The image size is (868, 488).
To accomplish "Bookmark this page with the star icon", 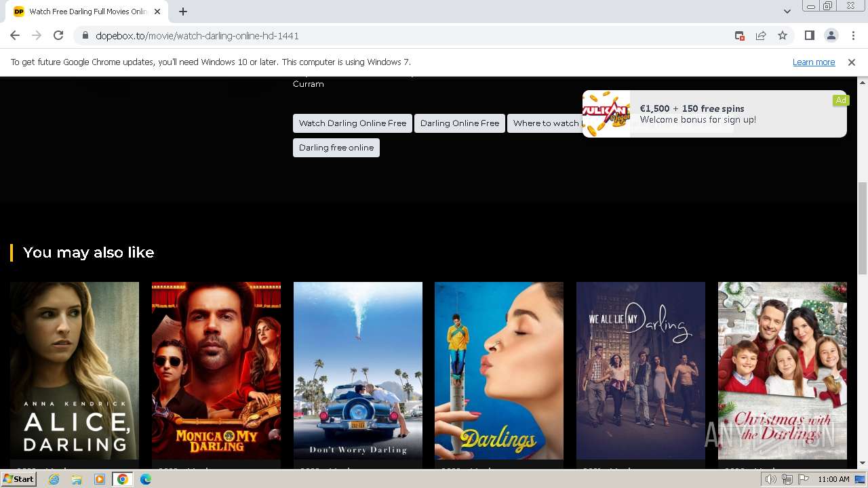I will (783, 36).
